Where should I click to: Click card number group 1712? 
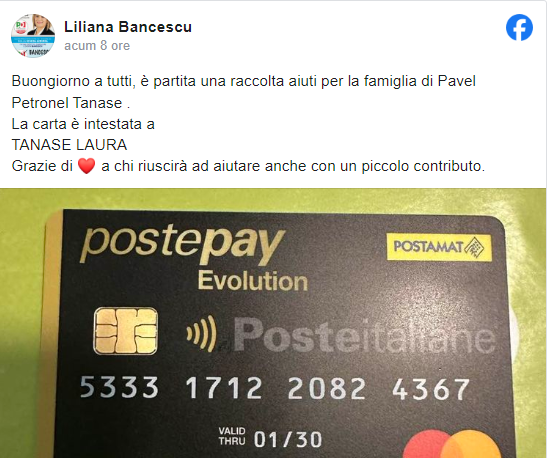[x=224, y=388]
